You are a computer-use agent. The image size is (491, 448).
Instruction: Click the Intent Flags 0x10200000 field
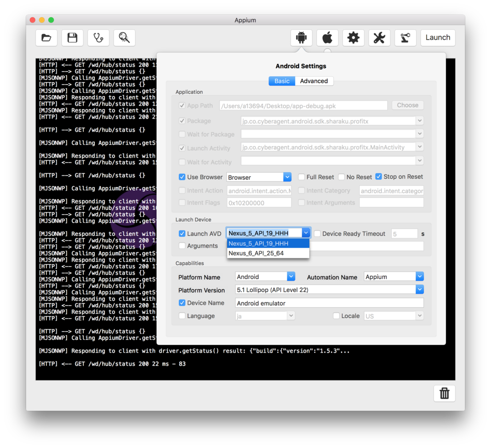click(x=259, y=203)
